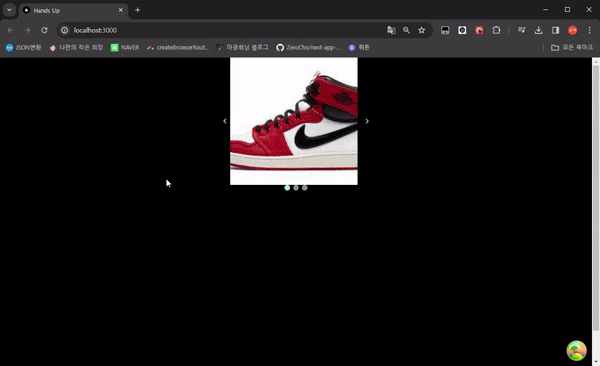Toggle the browser side panel
600x366 pixels.
point(555,30)
